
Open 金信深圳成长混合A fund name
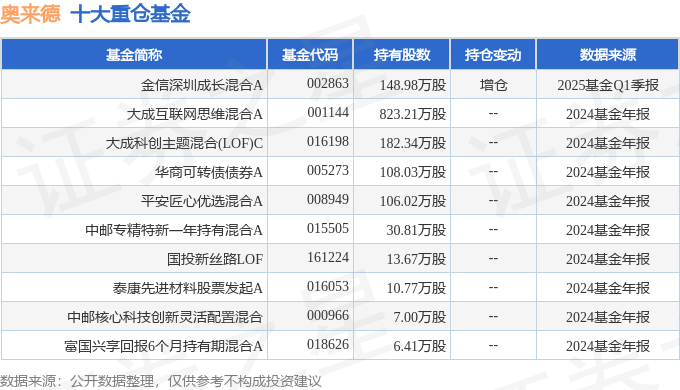[202, 85]
